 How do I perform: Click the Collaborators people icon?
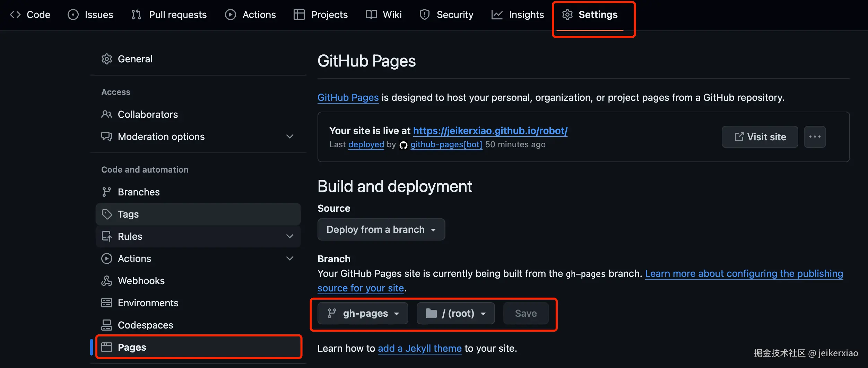[107, 114]
